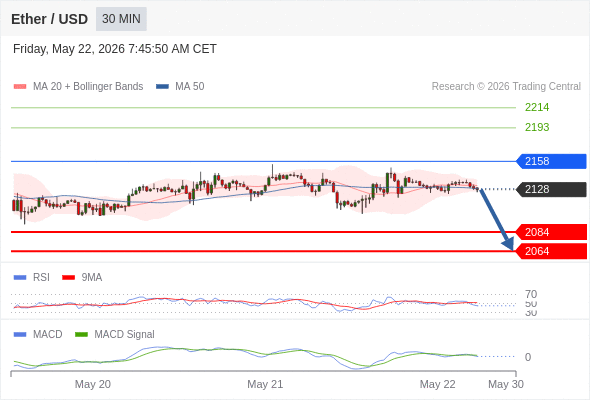Click the RSI 70 level label
Image resolution: width=590 pixels, height=400 pixels.
(531, 294)
